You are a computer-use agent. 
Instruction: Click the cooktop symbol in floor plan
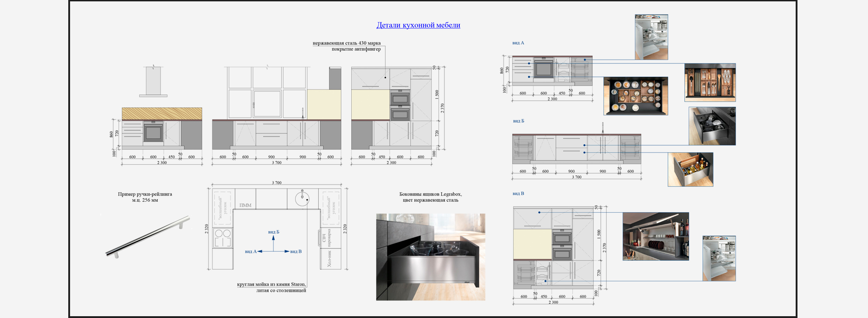pos(222,238)
